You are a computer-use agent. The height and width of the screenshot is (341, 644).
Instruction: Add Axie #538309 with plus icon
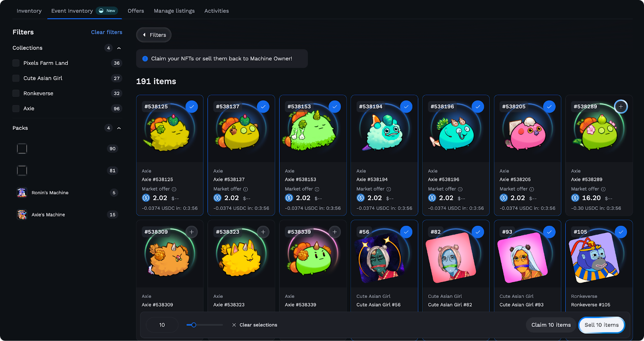point(192,232)
